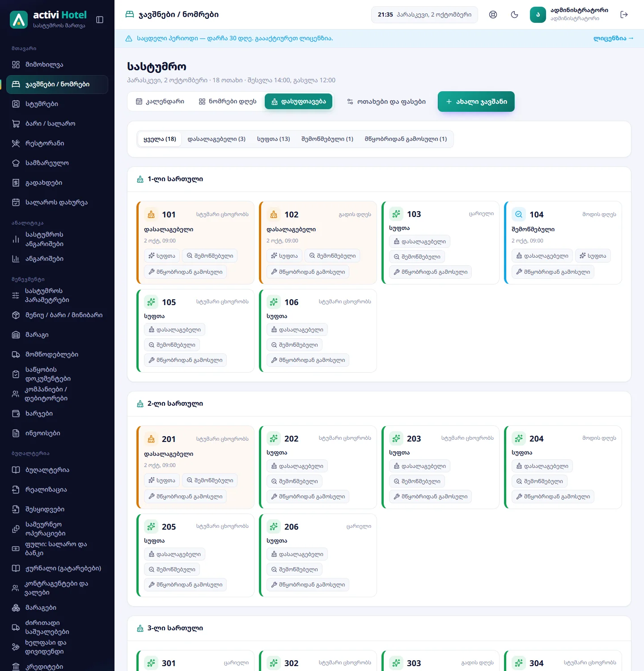Switch to the კალენდარი tab
The width and height of the screenshot is (644, 671).
pos(160,102)
